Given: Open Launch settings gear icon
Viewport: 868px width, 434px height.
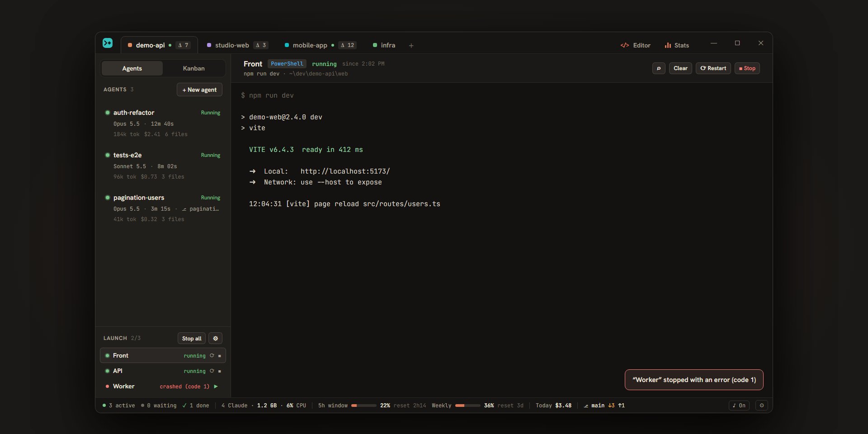Looking at the screenshot, I should (x=215, y=338).
